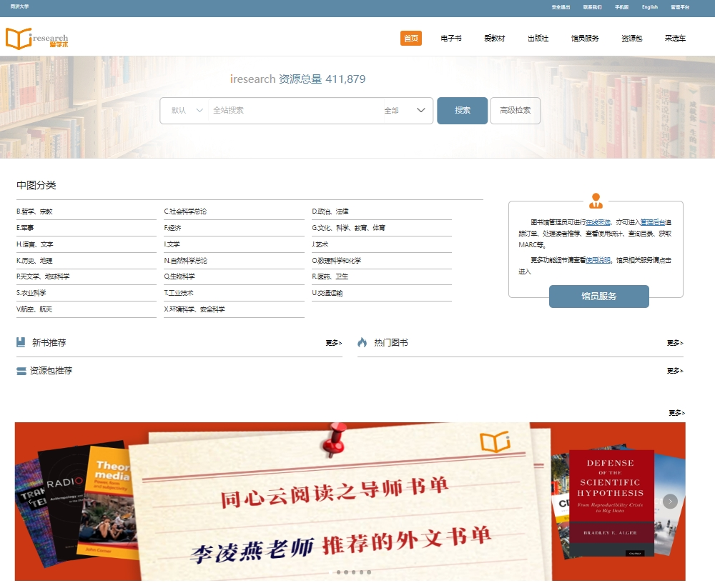Click the red pushpin on banner

(x=333, y=439)
